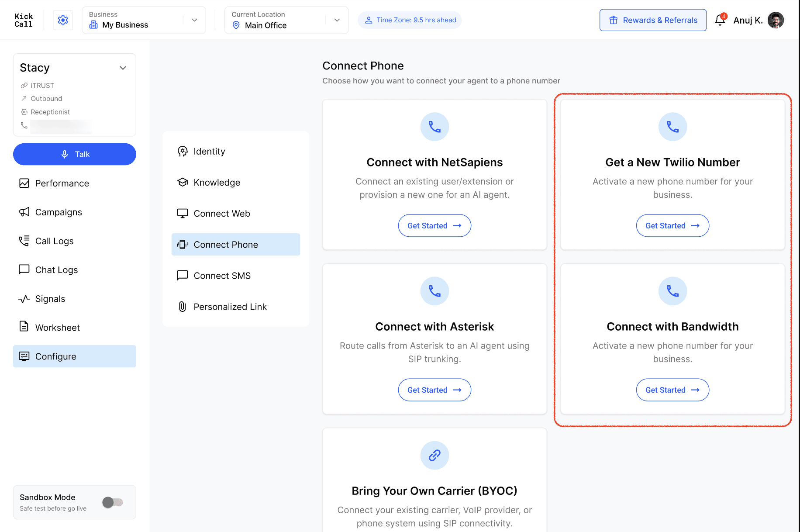The width and height of the screenshot is (800, 532).
Task: Click the Identity head icon
Action: click(183, 151)
